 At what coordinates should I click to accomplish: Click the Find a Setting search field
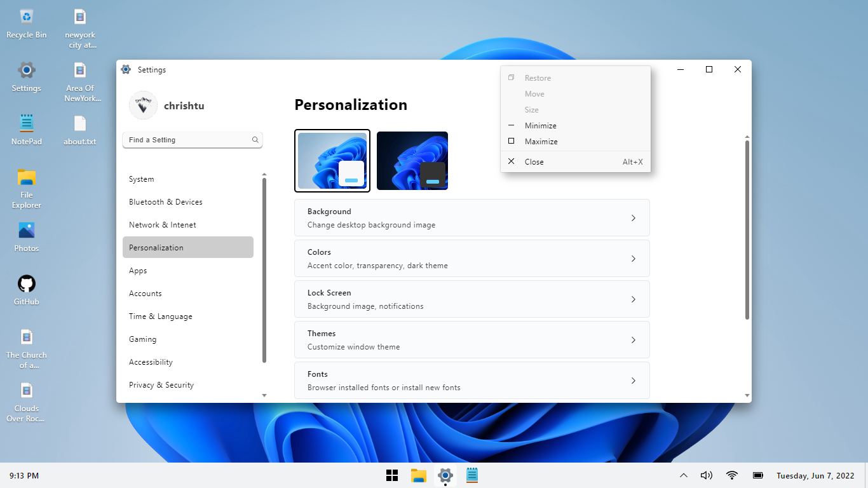(x=187, y=140)
